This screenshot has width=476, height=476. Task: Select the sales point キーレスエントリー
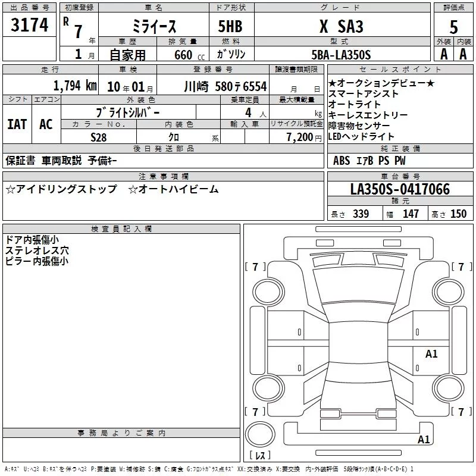point(368,115)
